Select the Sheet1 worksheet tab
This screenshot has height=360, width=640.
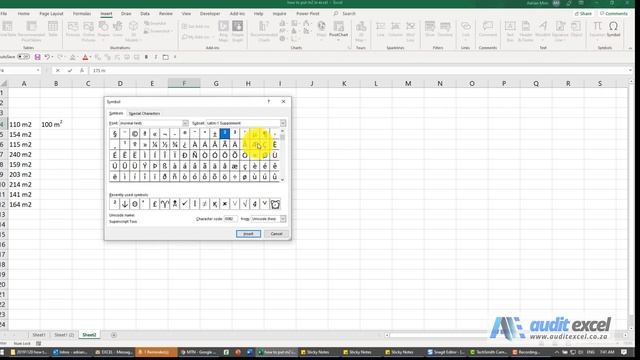tap(39, 335)
